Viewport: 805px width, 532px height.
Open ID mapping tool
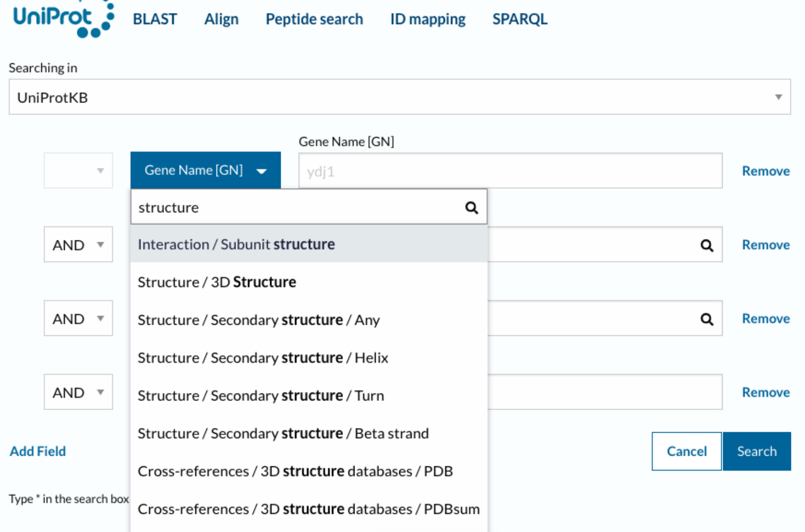(x=428, y=19)
